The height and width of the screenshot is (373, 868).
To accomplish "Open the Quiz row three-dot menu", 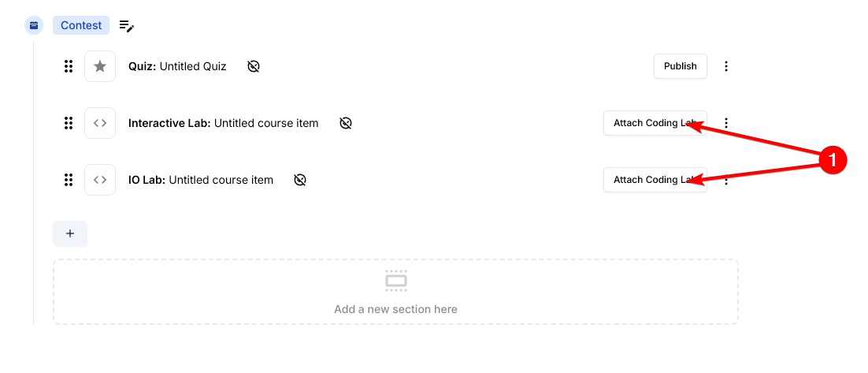I will click(x=726, y=66).
